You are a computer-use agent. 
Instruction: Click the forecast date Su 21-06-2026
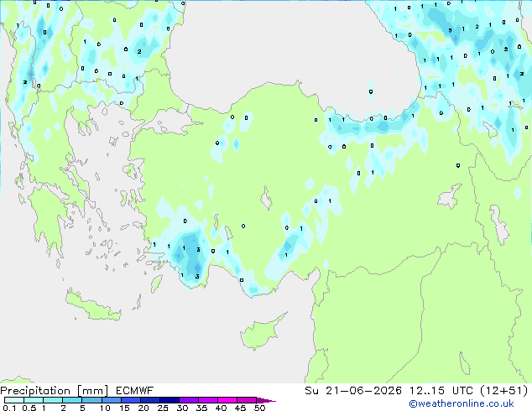353,391
